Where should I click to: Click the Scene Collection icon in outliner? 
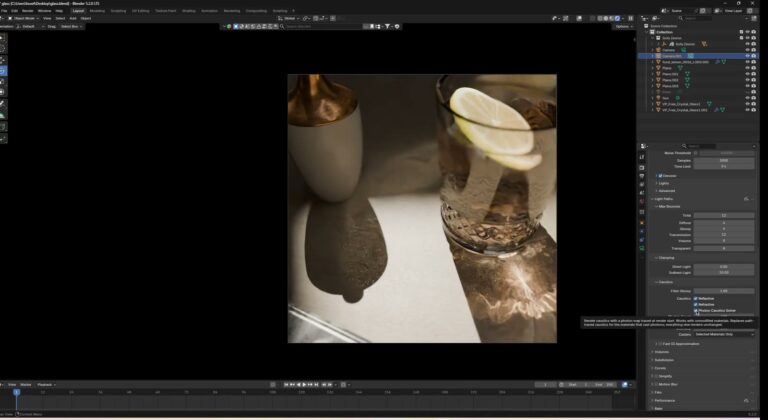(x=647, y=26)
